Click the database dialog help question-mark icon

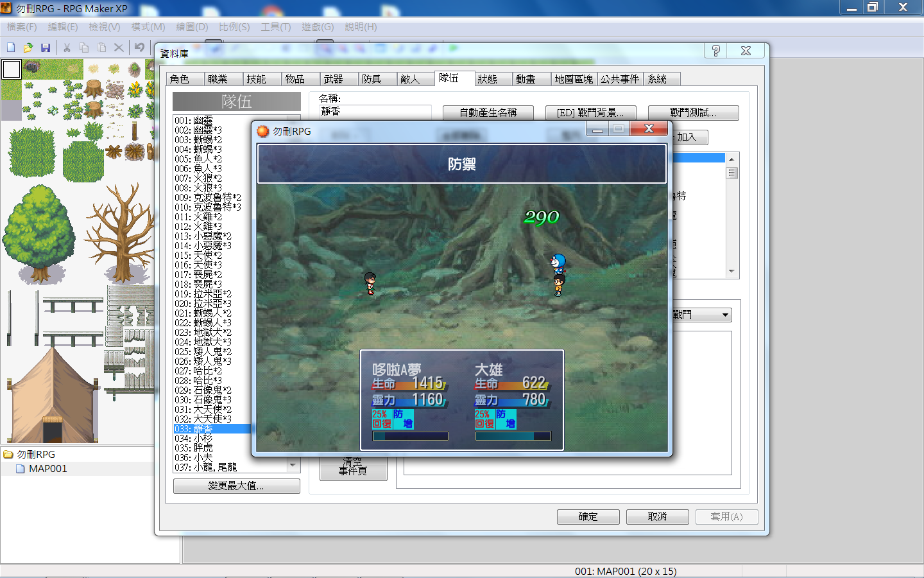pos(716,51)
